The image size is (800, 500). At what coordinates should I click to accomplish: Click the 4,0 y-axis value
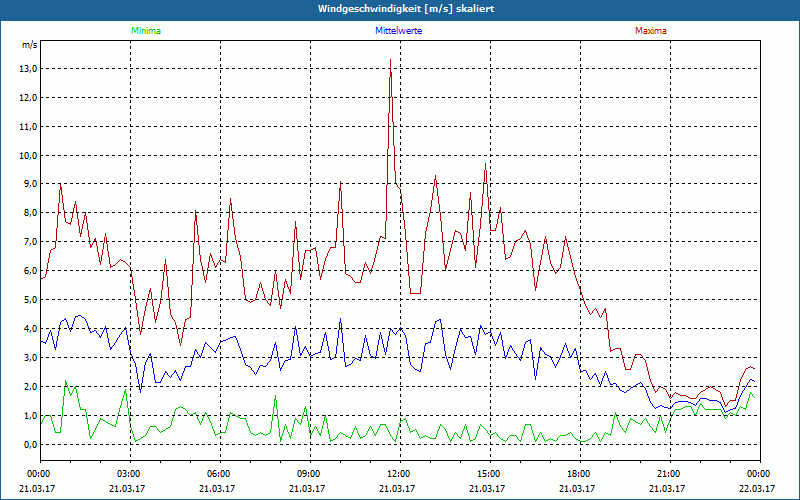31,329
